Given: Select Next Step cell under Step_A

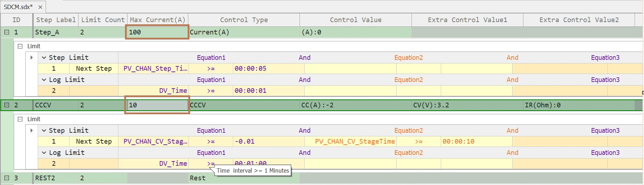Looking at the screenshot, I should pyautogui.click(x=93, y=69).
